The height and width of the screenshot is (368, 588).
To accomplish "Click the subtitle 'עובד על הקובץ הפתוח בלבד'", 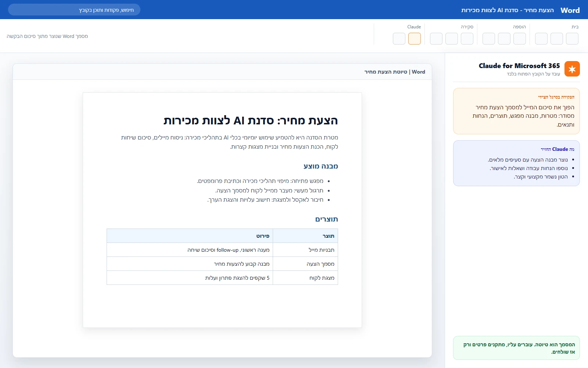I will pyautogui.click(x=534, y=74).
